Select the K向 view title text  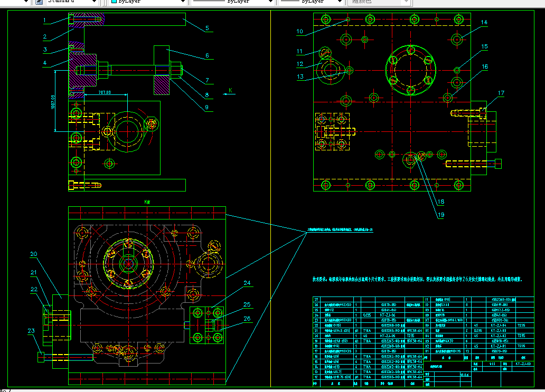pyautogui.click(x=147, y=202)
